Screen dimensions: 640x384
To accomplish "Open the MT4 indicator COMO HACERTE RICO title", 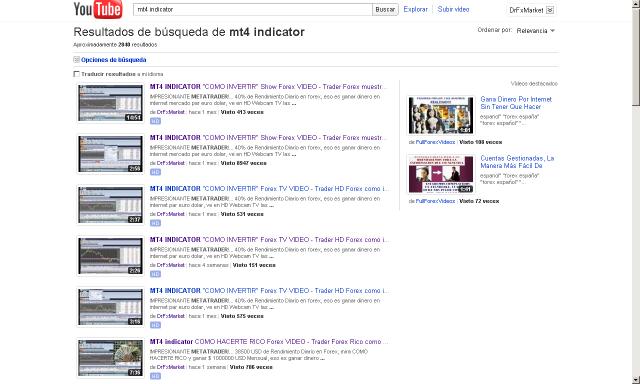I will pyautogui.click(x=269, y=342).
